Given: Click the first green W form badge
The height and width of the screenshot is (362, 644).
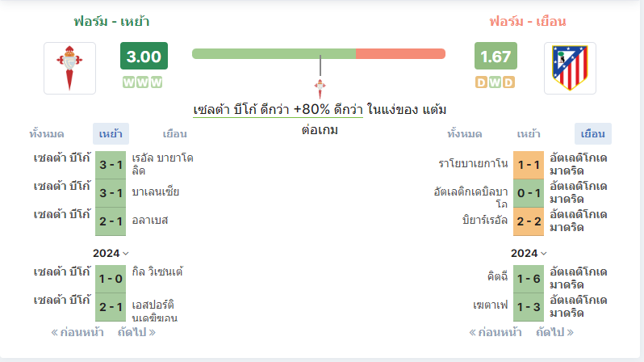Looking at the screenshot, I should pos(129,82).
